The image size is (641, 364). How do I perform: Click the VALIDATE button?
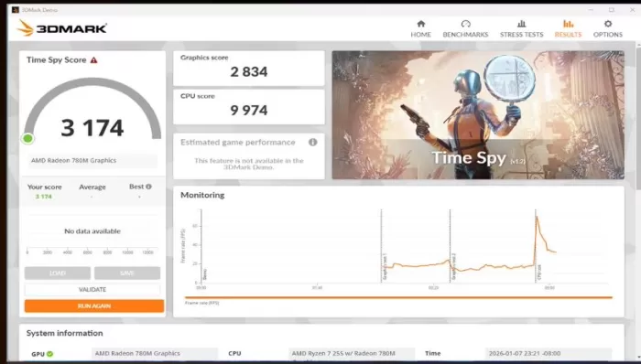point(92,289)
